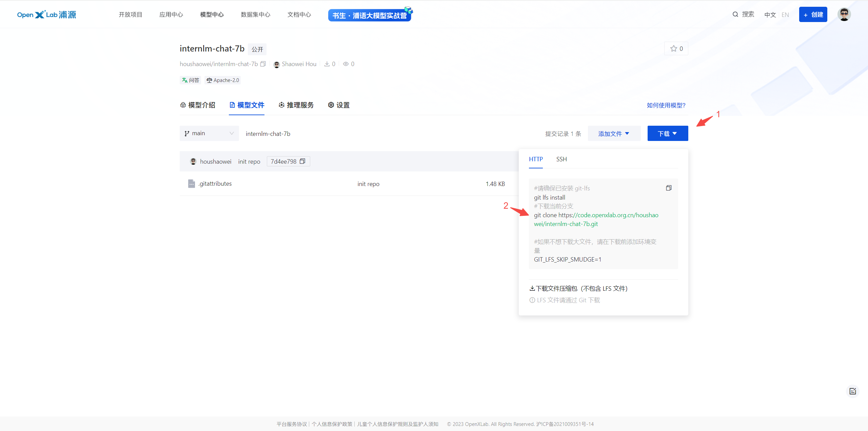The image size is (868, 431).
Task: Click the houshaowei commit author name
Action: 216,162
